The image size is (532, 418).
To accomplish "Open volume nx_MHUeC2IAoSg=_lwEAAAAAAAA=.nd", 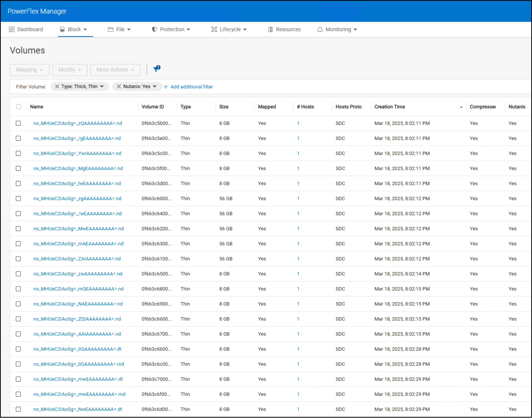I will coord(77,184).
